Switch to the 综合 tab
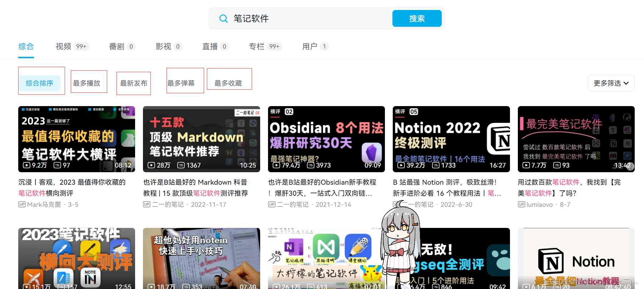 26,46
